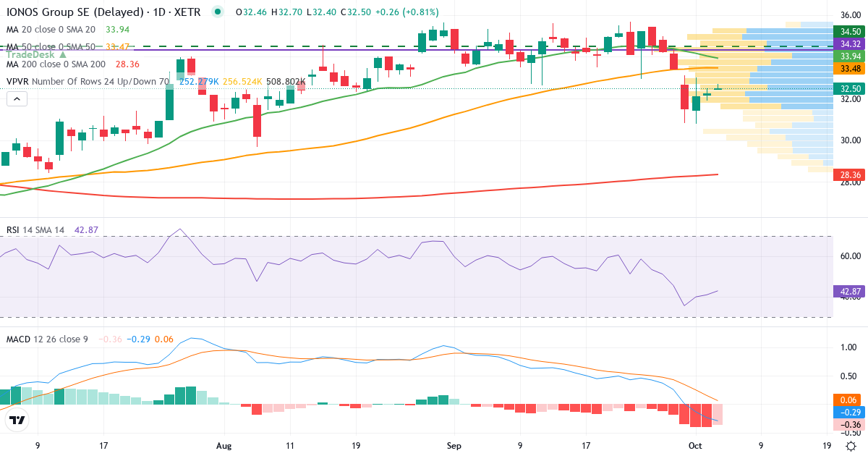Click the low price L32.40
Screen dimensions: 868x456
tap(320, 12)
